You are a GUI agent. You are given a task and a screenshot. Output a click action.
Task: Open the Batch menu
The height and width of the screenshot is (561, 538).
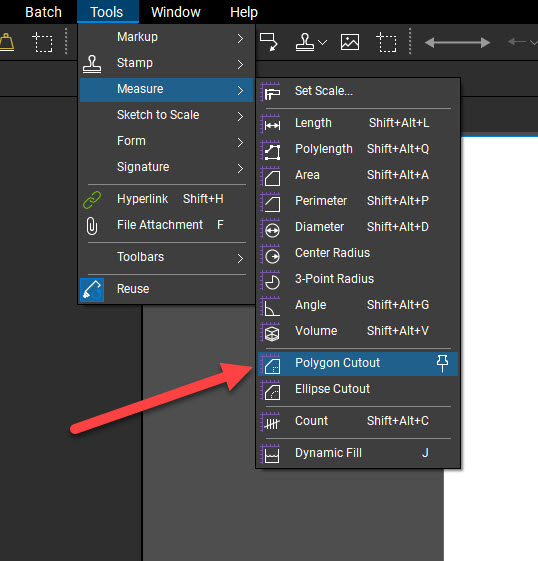pos(43,12)
